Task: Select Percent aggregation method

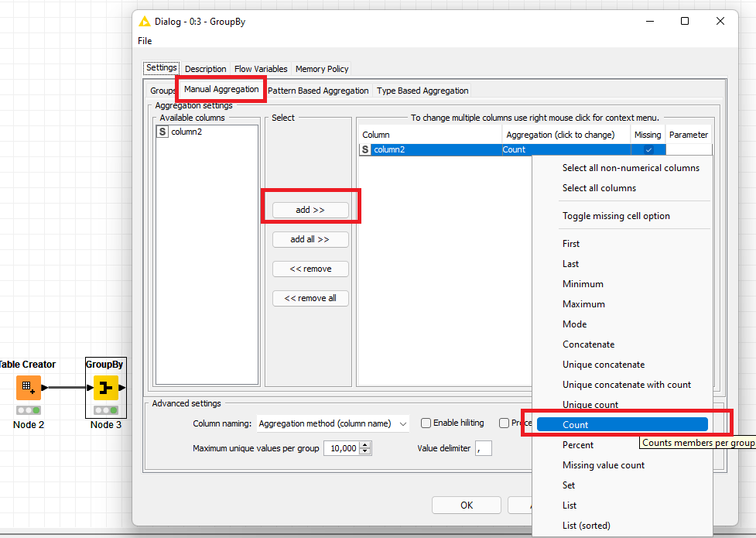Action: (x=577, y=445)
